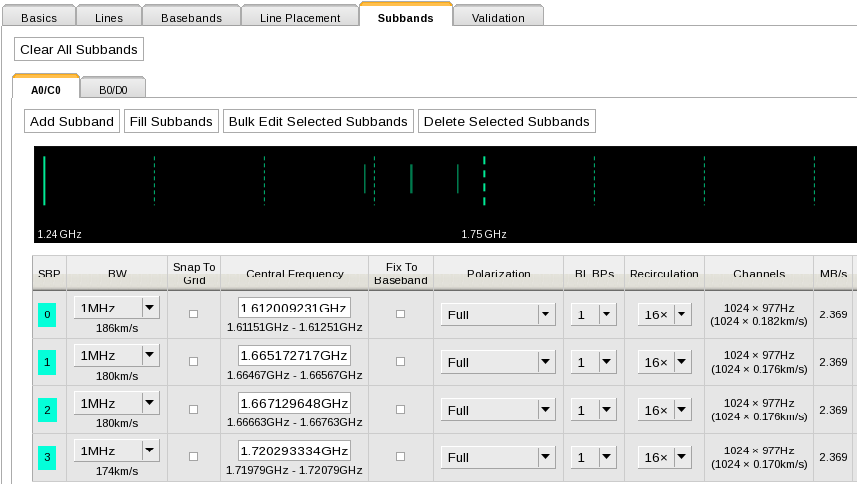Open the BW dropdown for subband 0
857x484 pixels.
pos(116,307)
